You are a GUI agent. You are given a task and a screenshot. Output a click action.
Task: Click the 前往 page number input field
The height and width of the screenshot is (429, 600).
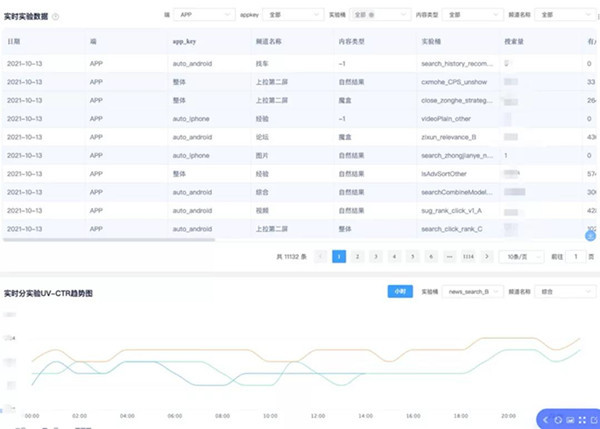pos(575,257)
